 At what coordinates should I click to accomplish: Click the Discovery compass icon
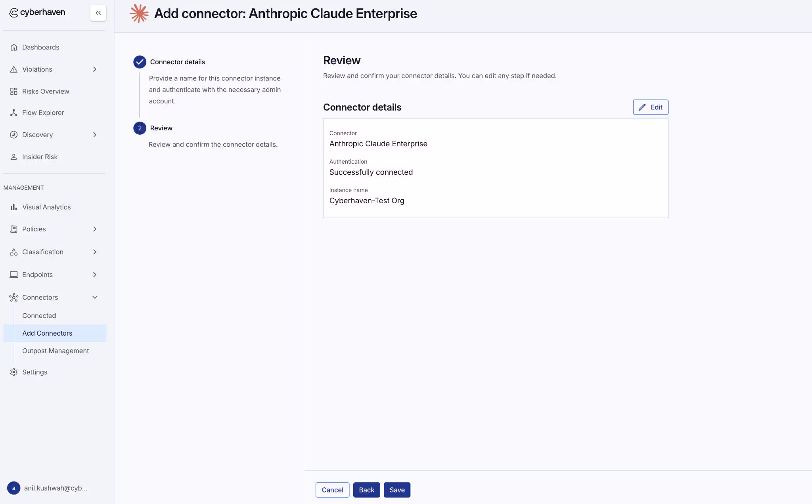14,135
